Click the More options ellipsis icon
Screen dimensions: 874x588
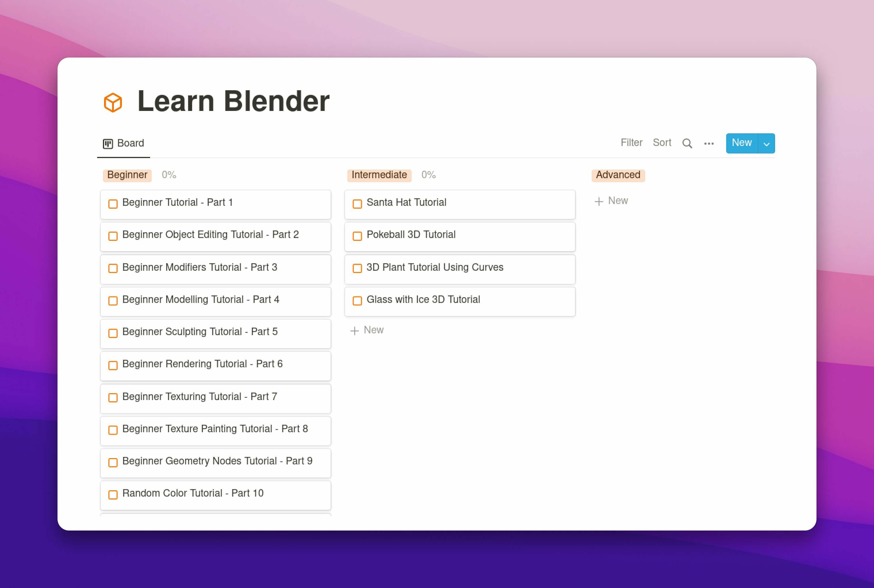coord(709,143)
